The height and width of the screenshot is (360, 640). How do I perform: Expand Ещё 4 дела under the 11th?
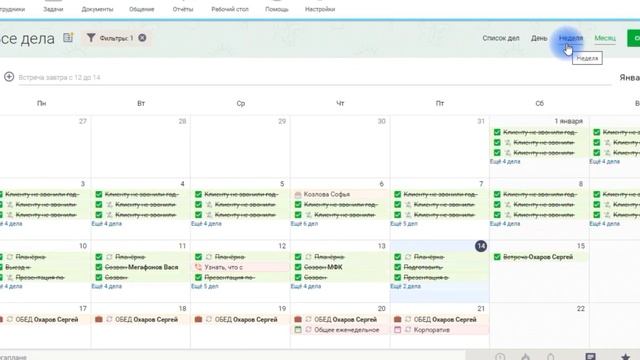(x=107, y=286)
